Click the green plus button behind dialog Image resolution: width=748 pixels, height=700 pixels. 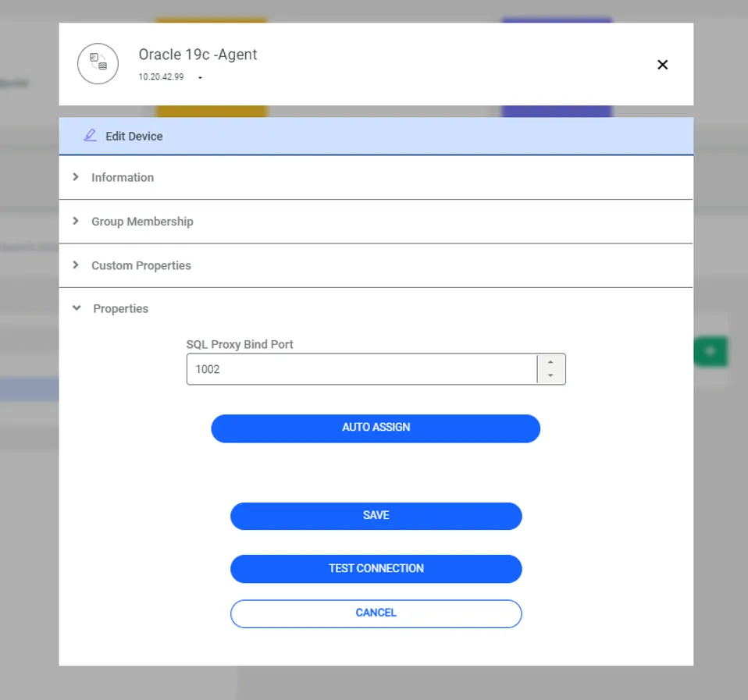pyautogui.click(x=711, y=351)
